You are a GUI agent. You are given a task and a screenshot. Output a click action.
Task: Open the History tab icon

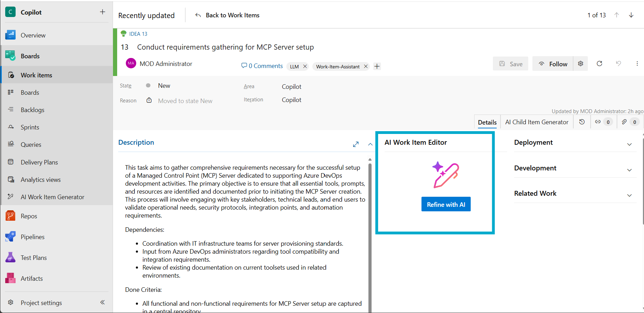[582, 122]
